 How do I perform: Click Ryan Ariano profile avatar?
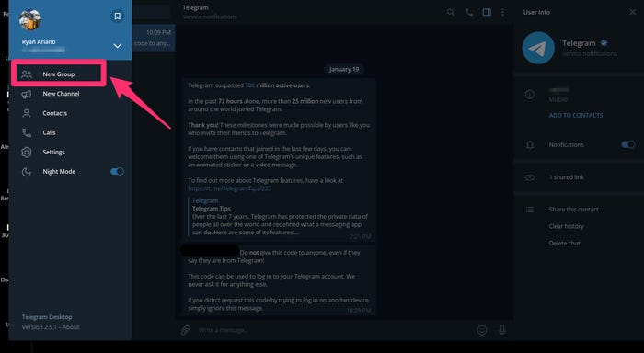point(30,19)
